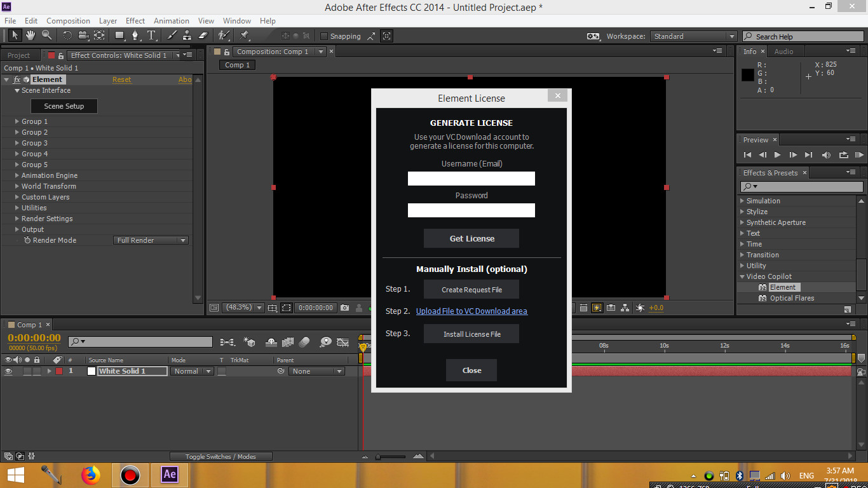Switch to the Project panel tab
The width and height of the screenshot is (868, 488).
click(18, 55)
